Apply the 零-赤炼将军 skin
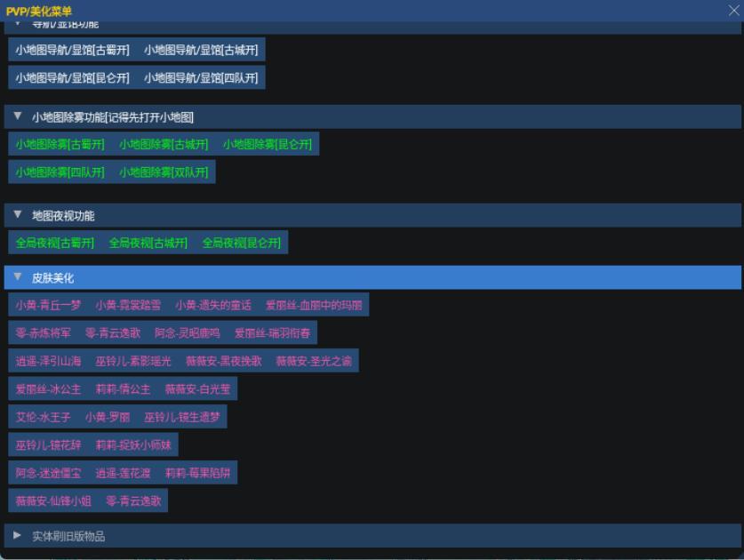 tap(43, 333)
